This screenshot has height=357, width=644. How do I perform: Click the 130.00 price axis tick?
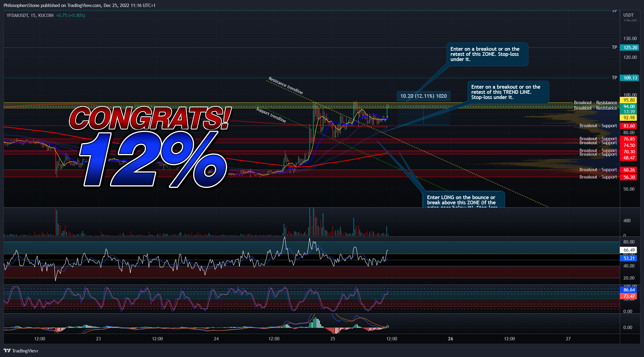point(630,39)
